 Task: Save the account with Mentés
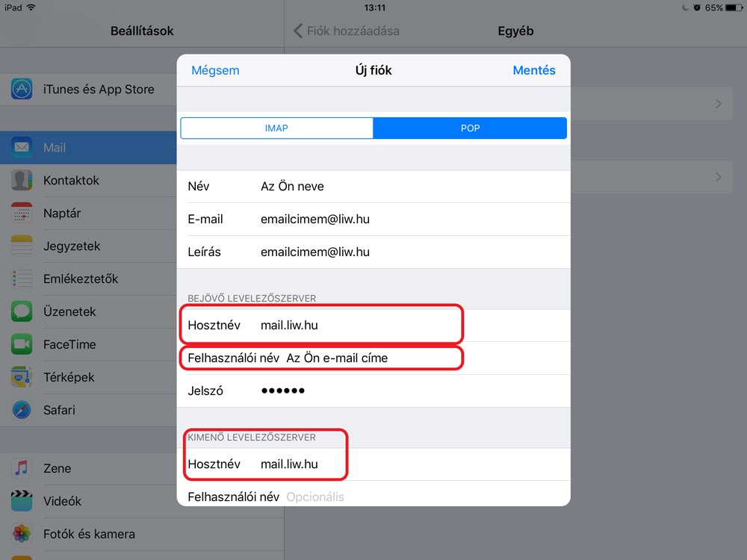(533, 71)
